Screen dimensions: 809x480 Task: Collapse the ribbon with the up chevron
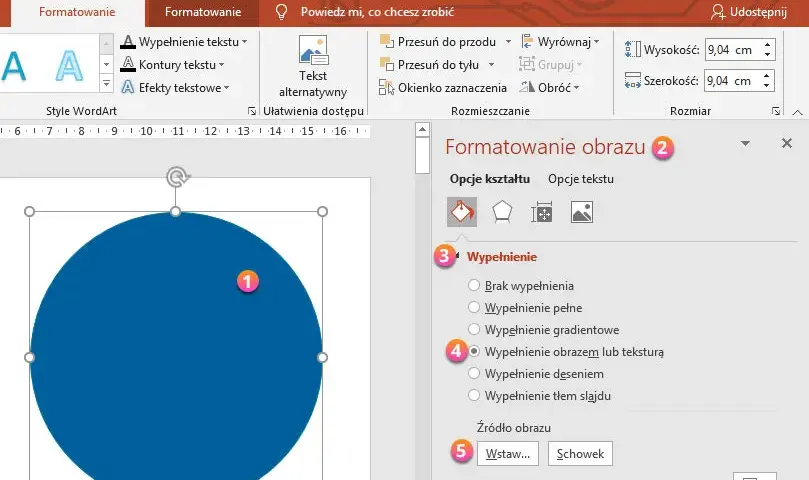797,112
